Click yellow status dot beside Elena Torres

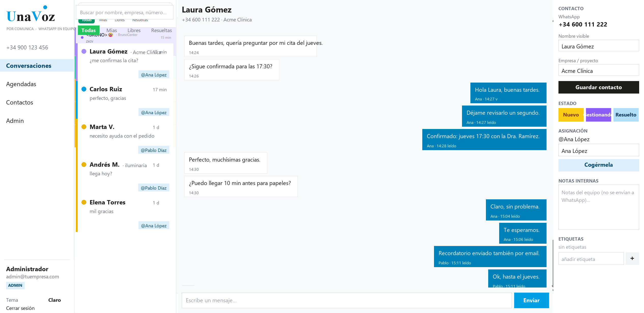click(84, 202)
